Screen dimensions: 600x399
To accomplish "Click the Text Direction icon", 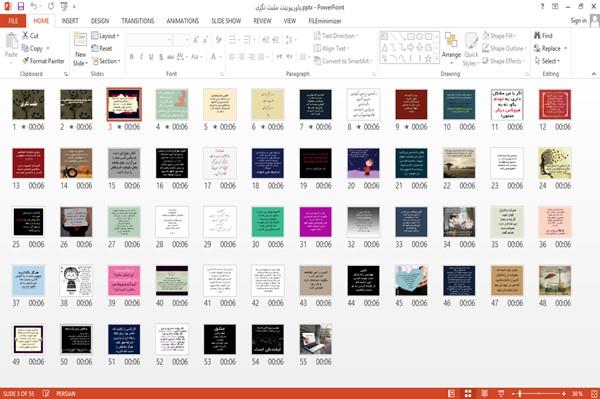I will click(x=317, y=36).
